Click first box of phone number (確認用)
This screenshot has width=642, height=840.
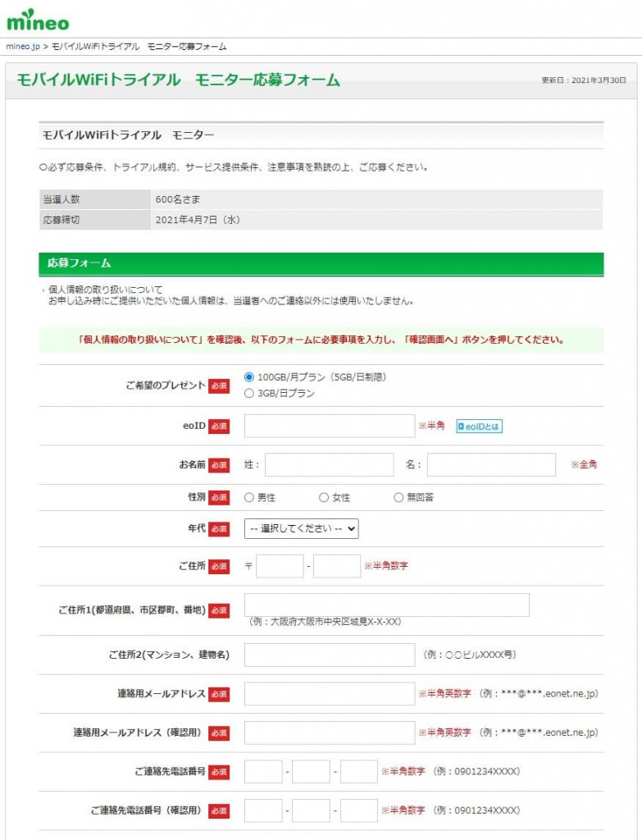coord(263,810)
